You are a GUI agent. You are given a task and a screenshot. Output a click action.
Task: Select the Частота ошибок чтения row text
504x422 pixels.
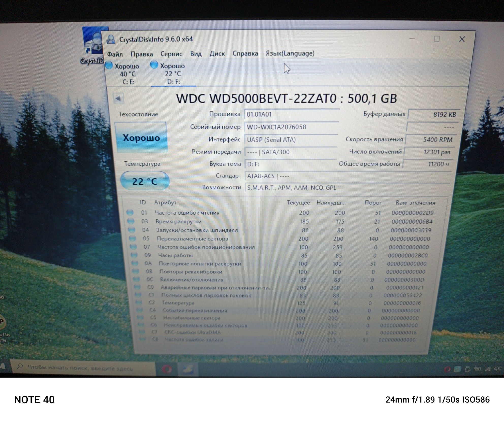pos(187,213)
